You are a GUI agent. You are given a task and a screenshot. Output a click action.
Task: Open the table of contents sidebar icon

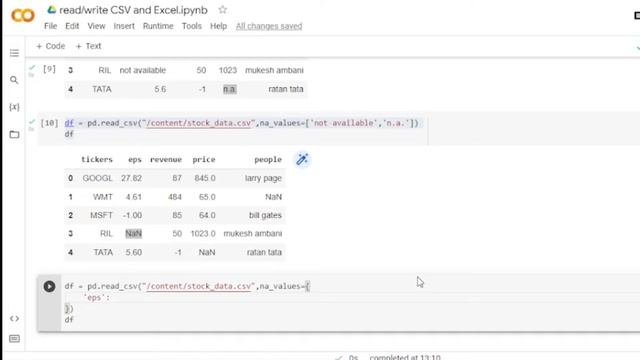tap(14, 53)
